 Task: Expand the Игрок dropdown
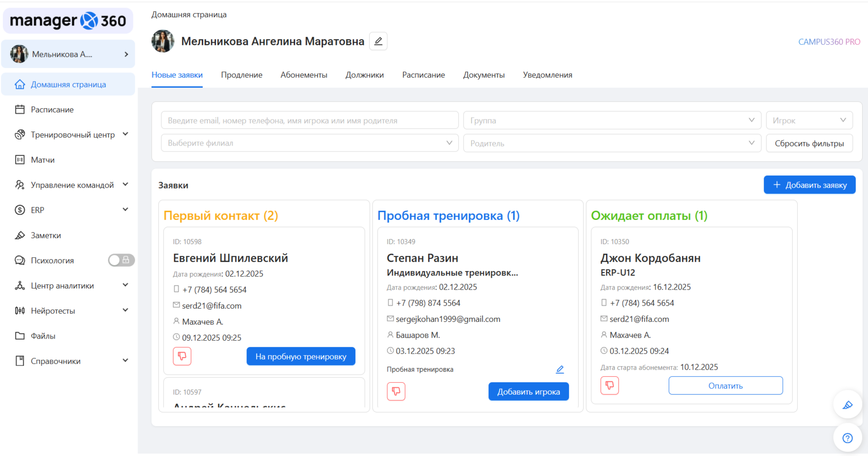(809, 120)
